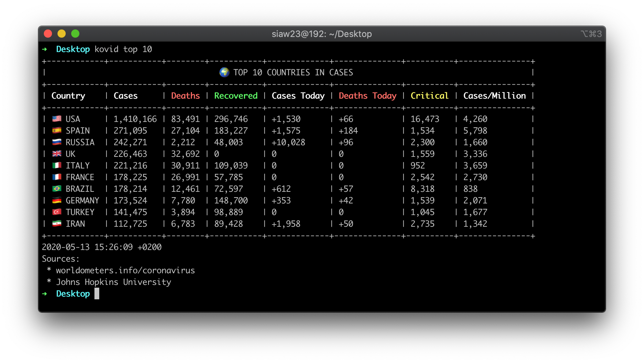This screenshot has height=363, width=644.
Task: Click Spain deaths today value +184
Action: [348, 131]
